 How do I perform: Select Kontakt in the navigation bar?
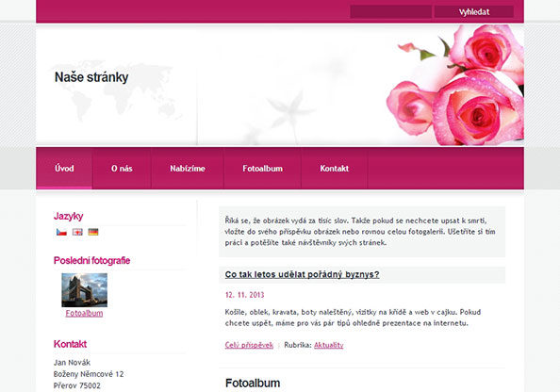point(335,168)
